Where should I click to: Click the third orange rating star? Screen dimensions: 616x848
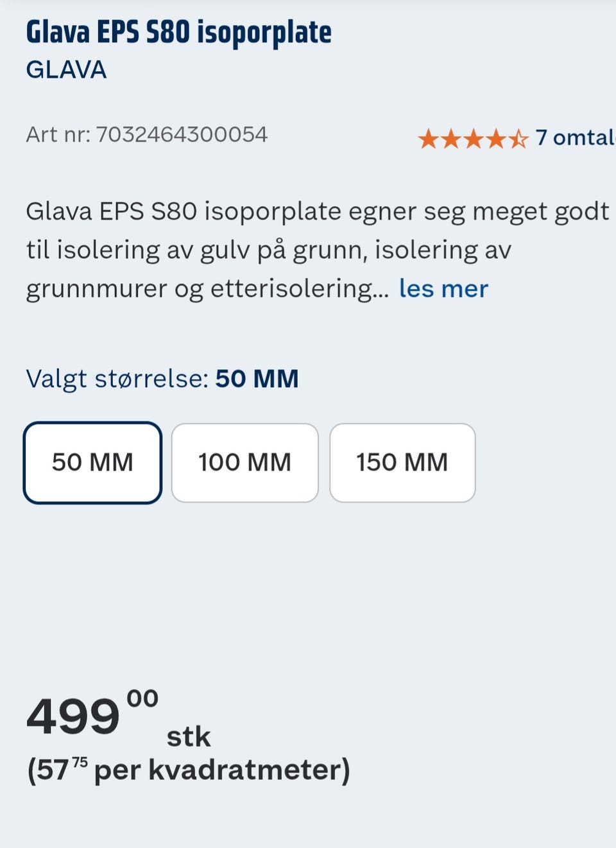pos(474,139)
